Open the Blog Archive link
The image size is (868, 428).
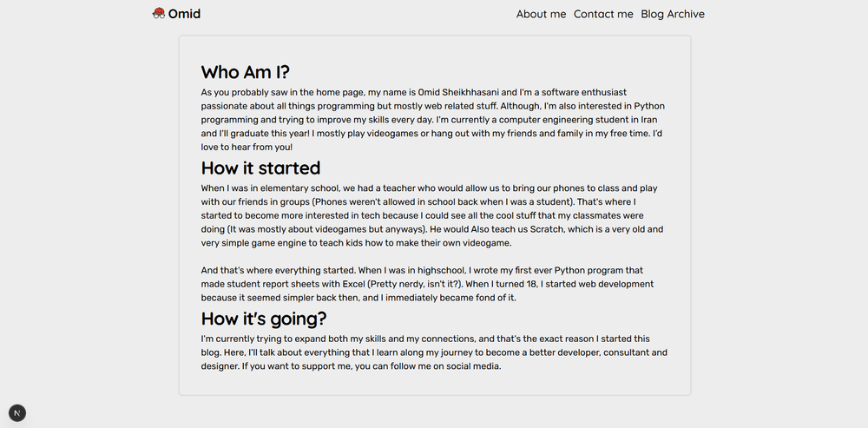coord(673,14)
